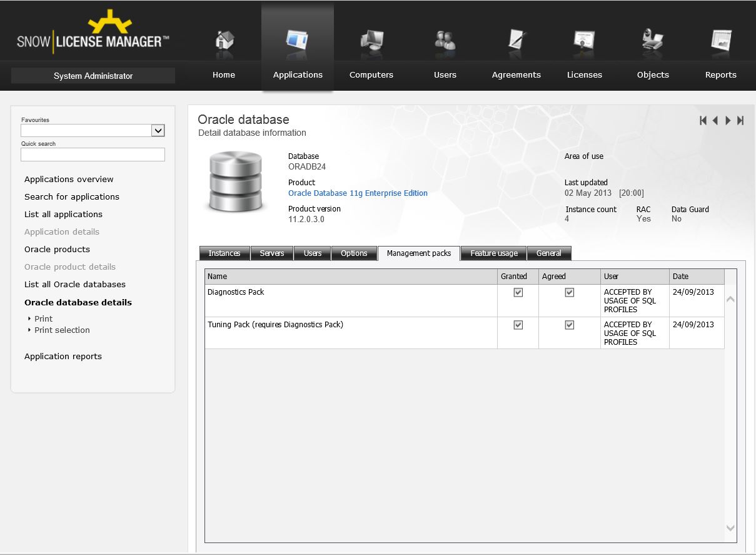Screen dimensions: 756x555
Task: Click the table scrollbar down arrow
Action: (730, 528)
